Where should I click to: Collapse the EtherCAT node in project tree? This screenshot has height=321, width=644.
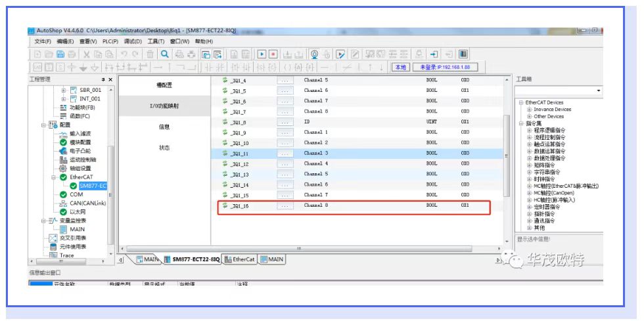53,177
